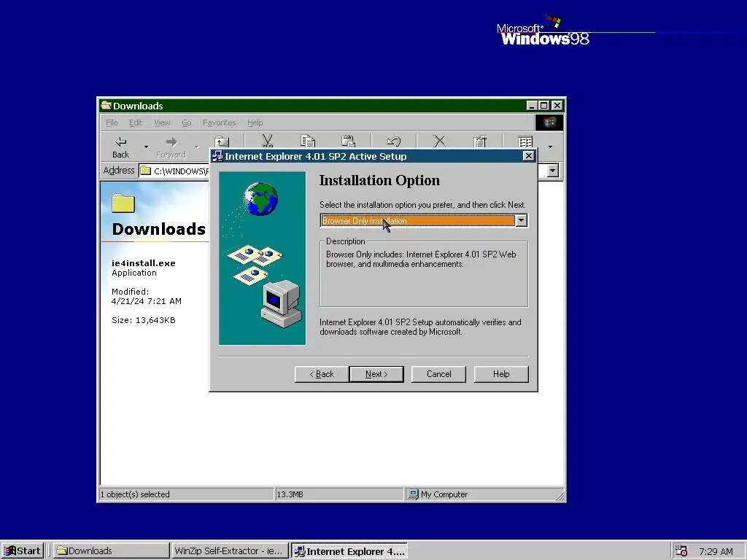747x560 pixels.
Task: Click Cancel in the setup wizard
Action: [x=438, y=374]
